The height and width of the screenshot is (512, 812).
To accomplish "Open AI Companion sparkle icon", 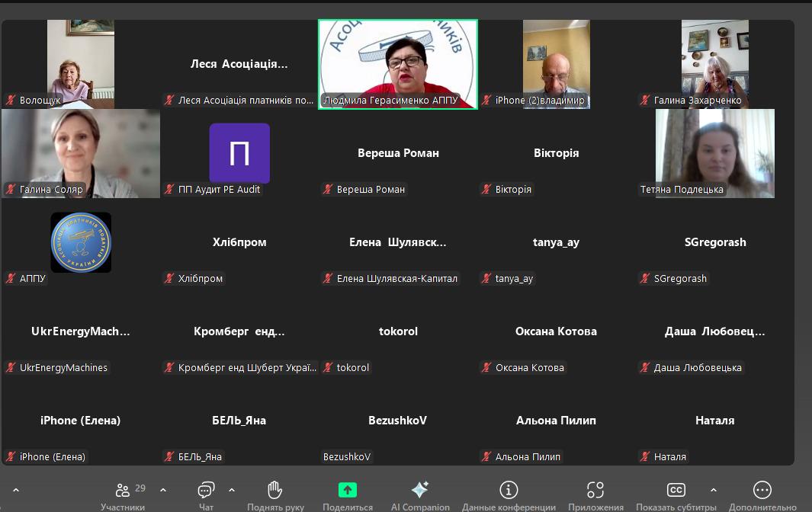I will coord(420,490).
